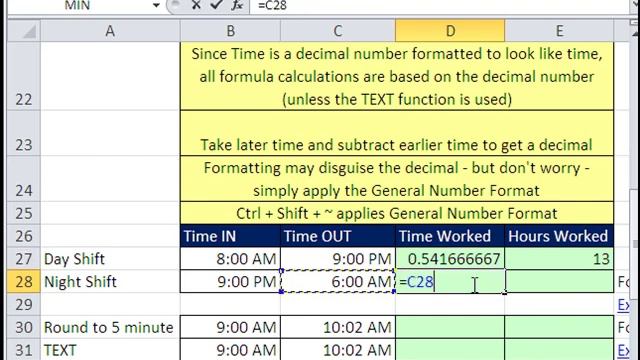Click the 'Time Worked' header cell
This screenshot has height=360, width=640.
click(450, 236)
